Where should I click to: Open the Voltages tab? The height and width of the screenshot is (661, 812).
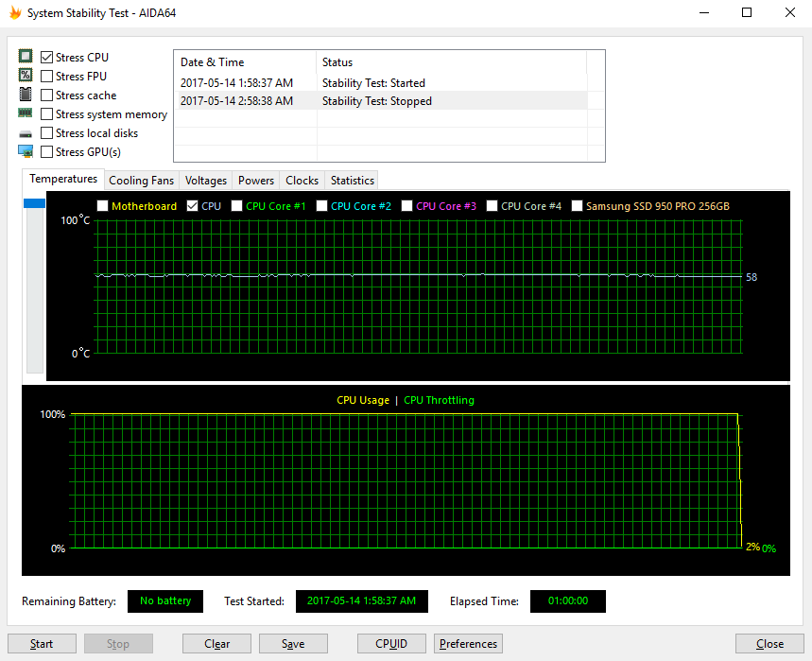click(206, 181)
